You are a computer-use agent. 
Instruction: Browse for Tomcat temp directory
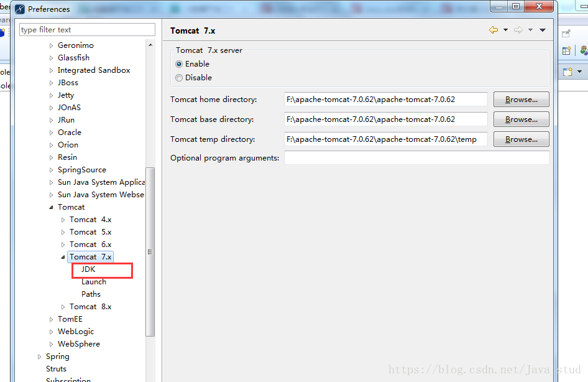(x=521, y=139)
